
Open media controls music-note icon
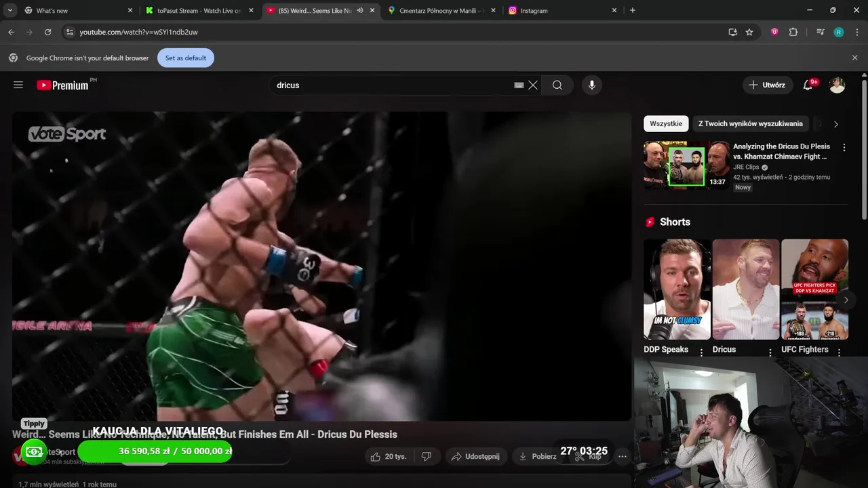click(821, 32)
